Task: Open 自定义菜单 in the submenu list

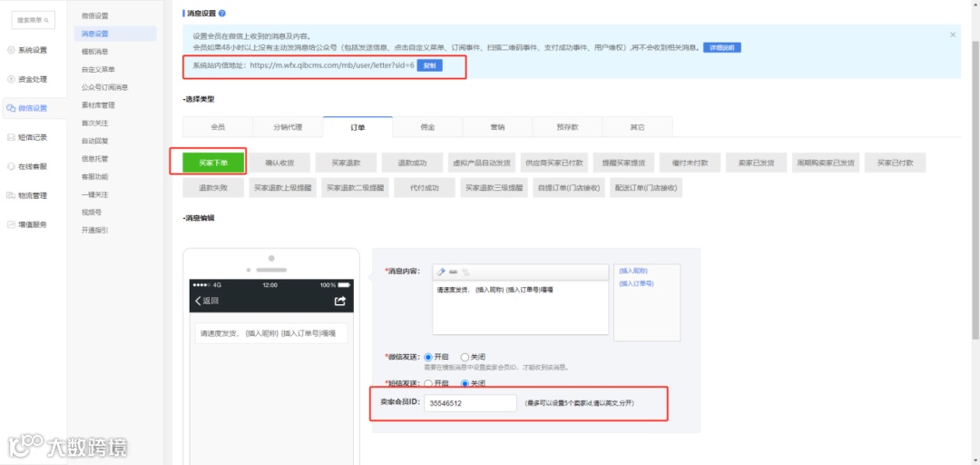Action: [98, 69]
